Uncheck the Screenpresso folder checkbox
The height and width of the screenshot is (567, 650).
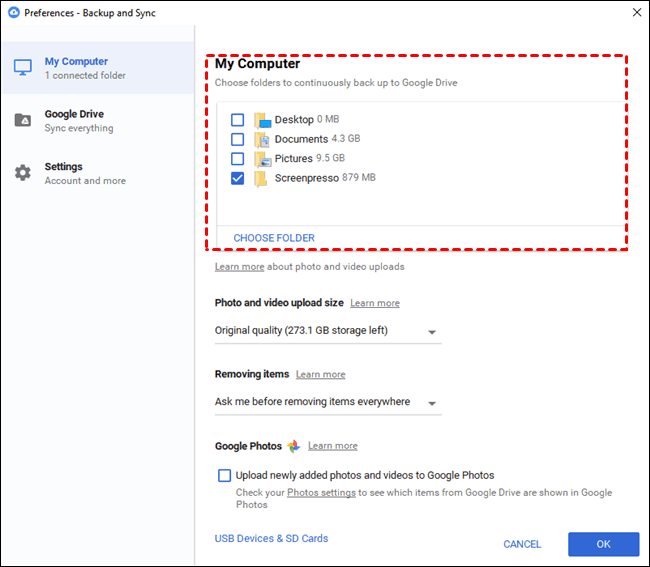[x=238, y=178]
